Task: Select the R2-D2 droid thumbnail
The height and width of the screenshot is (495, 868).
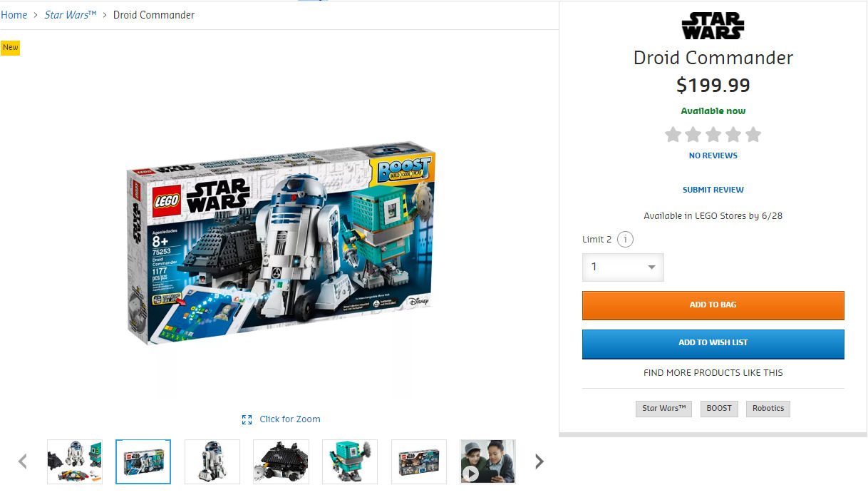Action: coord(212,462)
